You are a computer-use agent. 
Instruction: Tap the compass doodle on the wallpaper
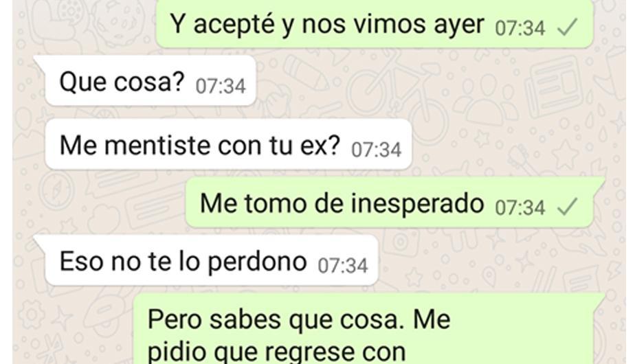point(56,190)
